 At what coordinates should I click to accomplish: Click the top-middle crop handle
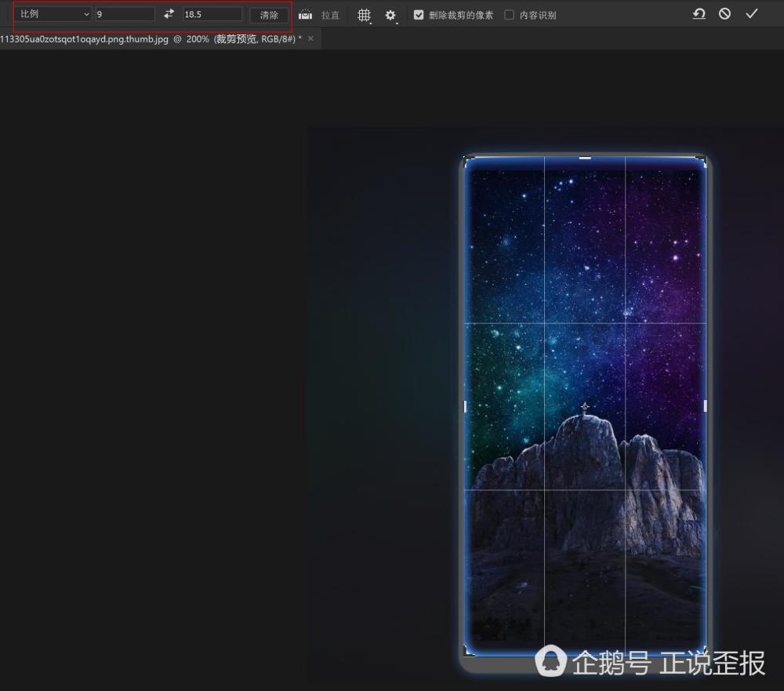pyautogui.click(x=585, y=158)
